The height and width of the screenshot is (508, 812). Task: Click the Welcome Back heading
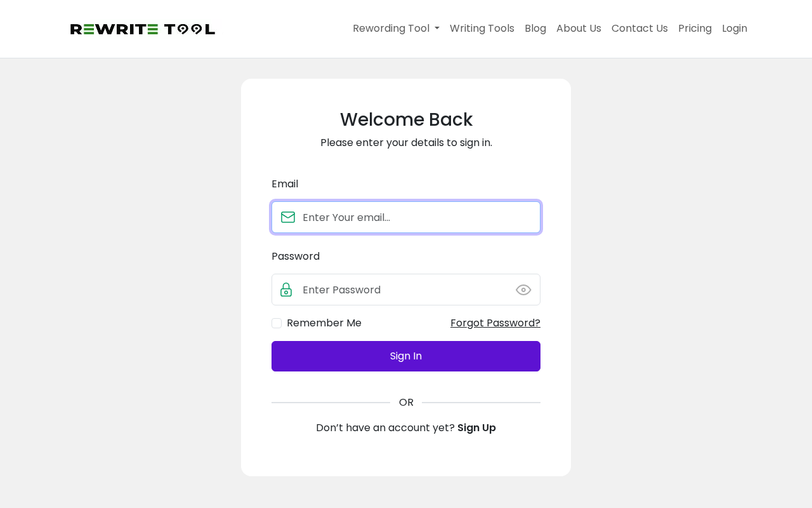click(x=406, y=119)
